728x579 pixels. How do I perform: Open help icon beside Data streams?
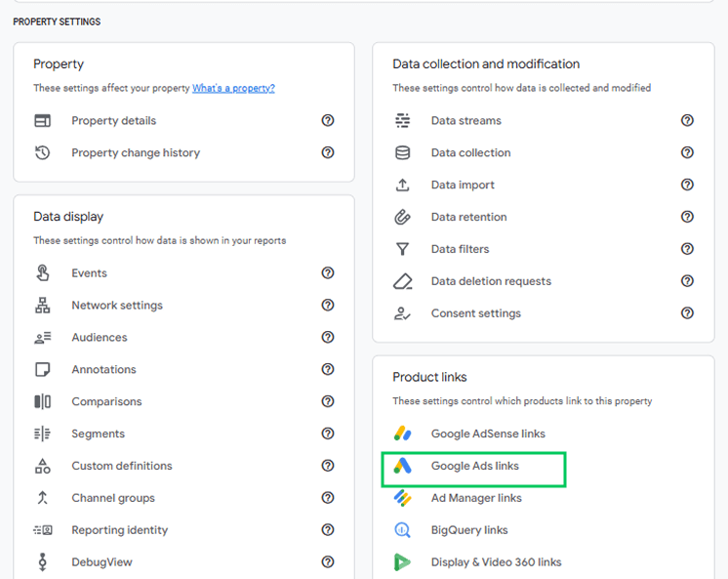click(687, 120)
